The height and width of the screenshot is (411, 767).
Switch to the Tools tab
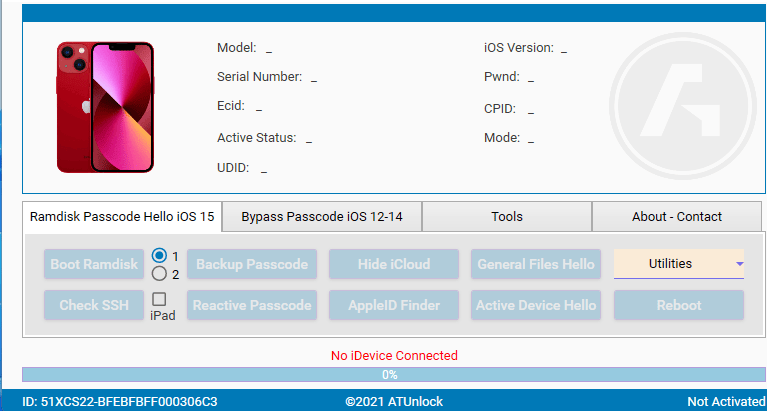(x=507, y=216)
